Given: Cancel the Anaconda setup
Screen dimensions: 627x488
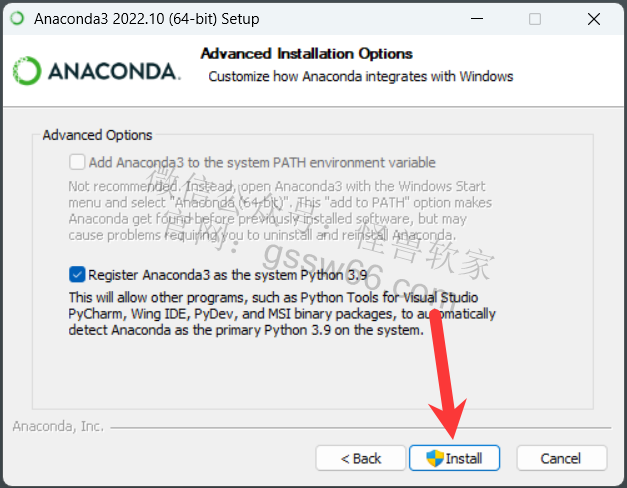Looking at the screenshot, I should (x=561, y=458).
